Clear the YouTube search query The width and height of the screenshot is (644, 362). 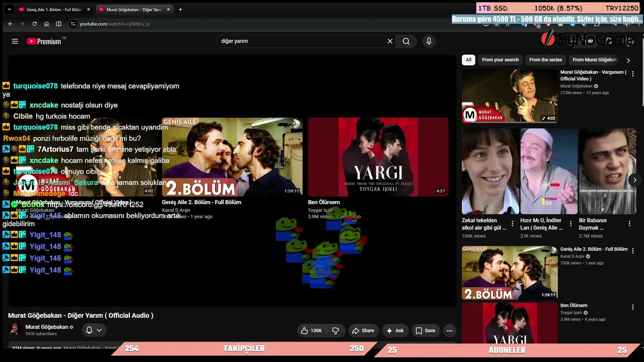pyautogui.click(x=390, y=41)
